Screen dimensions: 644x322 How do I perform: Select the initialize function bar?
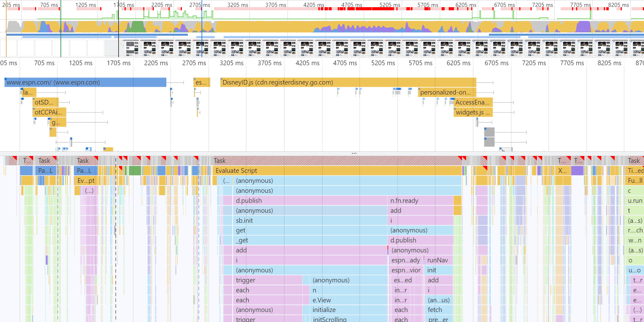[x=348, y=310]
